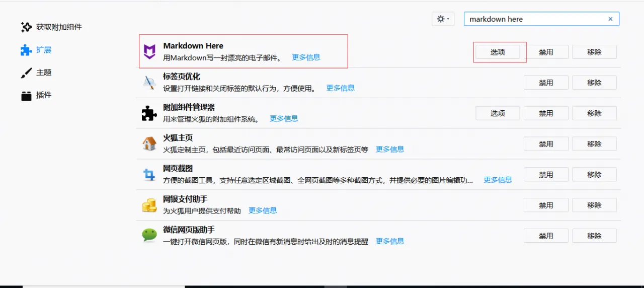The height and width of the screenshot is (288, 644).
Task: Click the 网银支付助手 gold coins icon
Action: pos(149,205)
